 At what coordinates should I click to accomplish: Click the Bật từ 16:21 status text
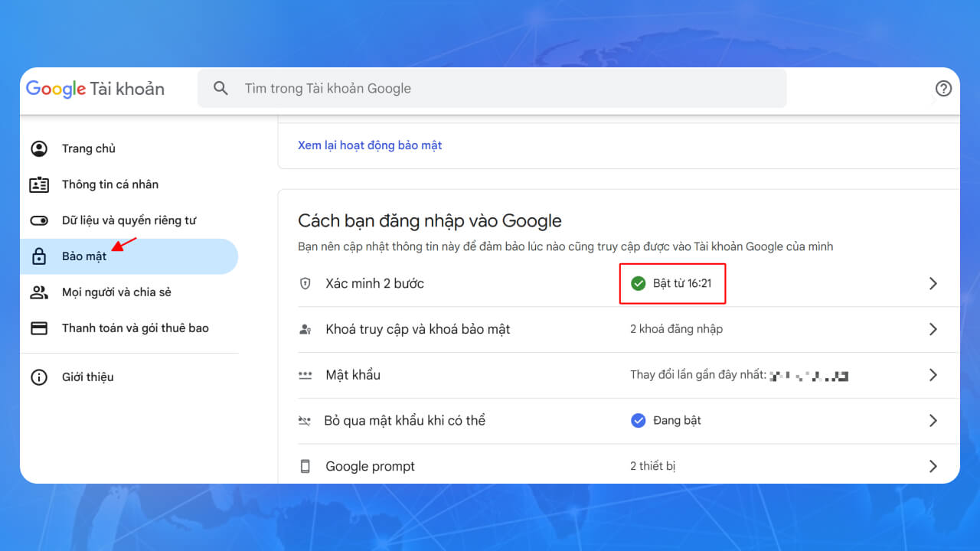point(682,283)
